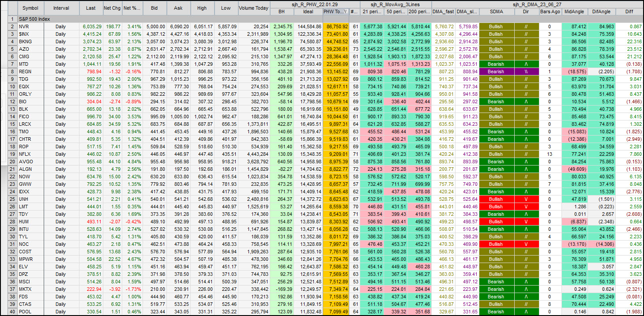Select row number 20 header

click(x=12, y=162)
